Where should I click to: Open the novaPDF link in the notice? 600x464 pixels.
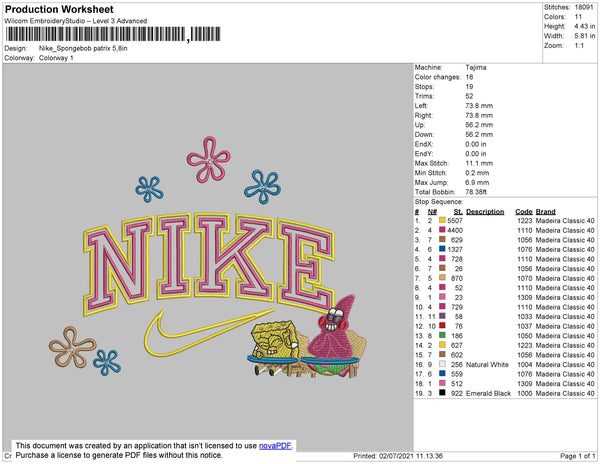(275, 446)
